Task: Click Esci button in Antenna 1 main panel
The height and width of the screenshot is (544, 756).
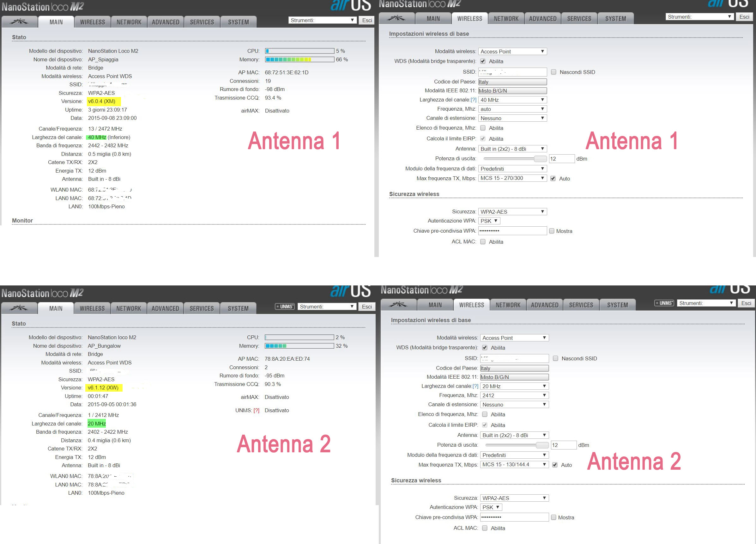Action: pyautogui.click(x=367, y=20)
